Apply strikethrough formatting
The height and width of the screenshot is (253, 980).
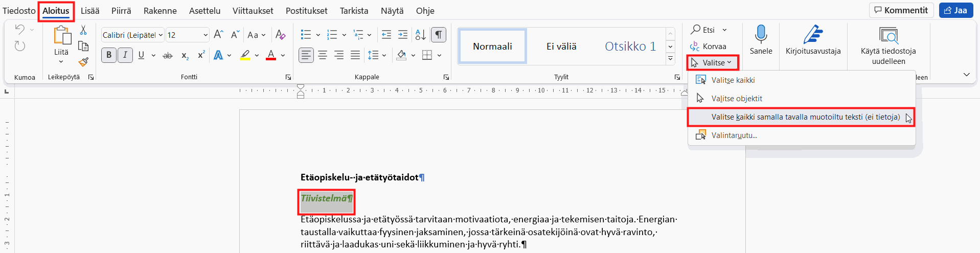tap(167, 55)
